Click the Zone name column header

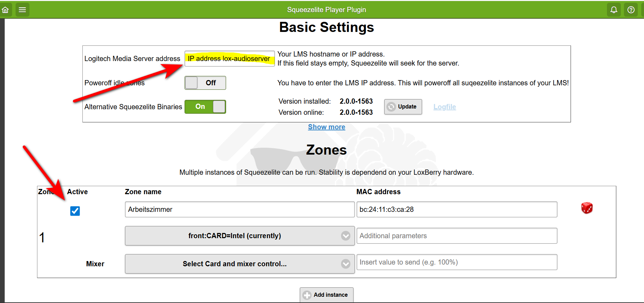[143, 192]
